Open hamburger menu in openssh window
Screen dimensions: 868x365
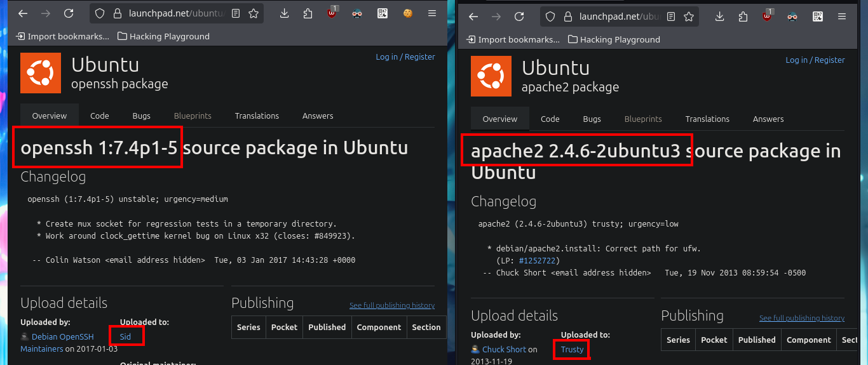pyautogui.click(x=432, y=13)
